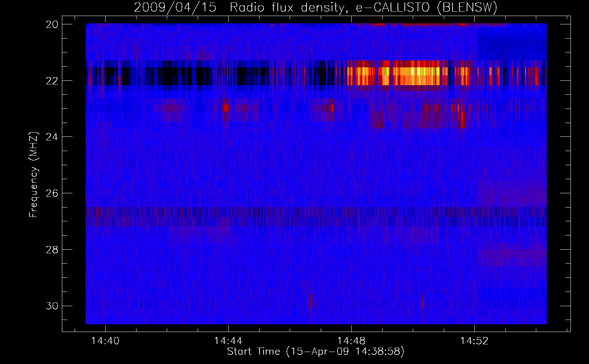Viewport: 589px width, 364px height.
Task: Click the 14:40 time tick label
Action: (x=105, y=341)
